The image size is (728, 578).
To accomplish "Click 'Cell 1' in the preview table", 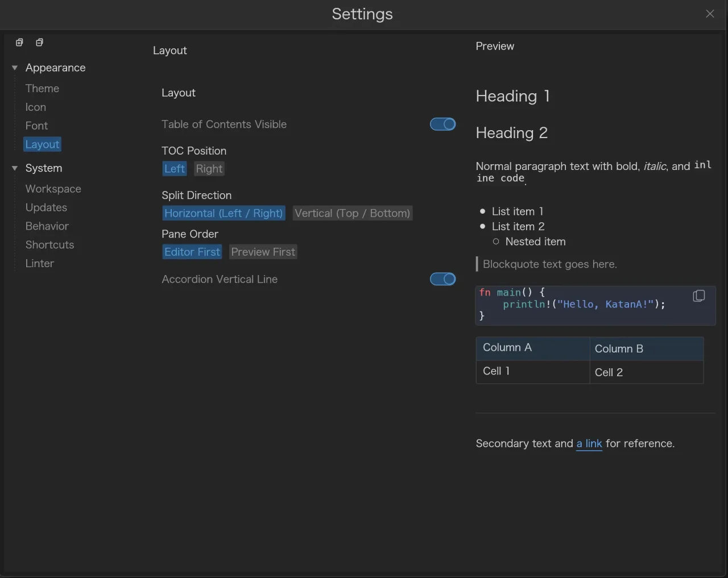I will pos(497,371).
